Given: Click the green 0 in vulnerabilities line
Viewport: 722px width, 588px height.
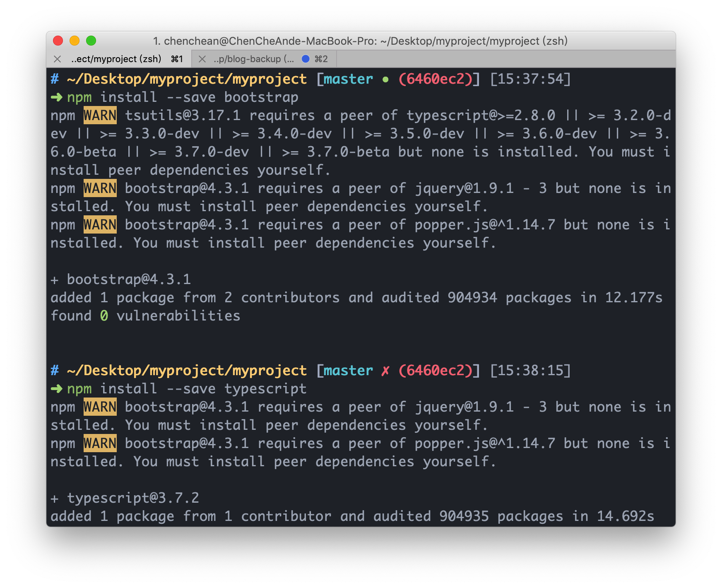Looking at the screenshot, I should point(104,316).
